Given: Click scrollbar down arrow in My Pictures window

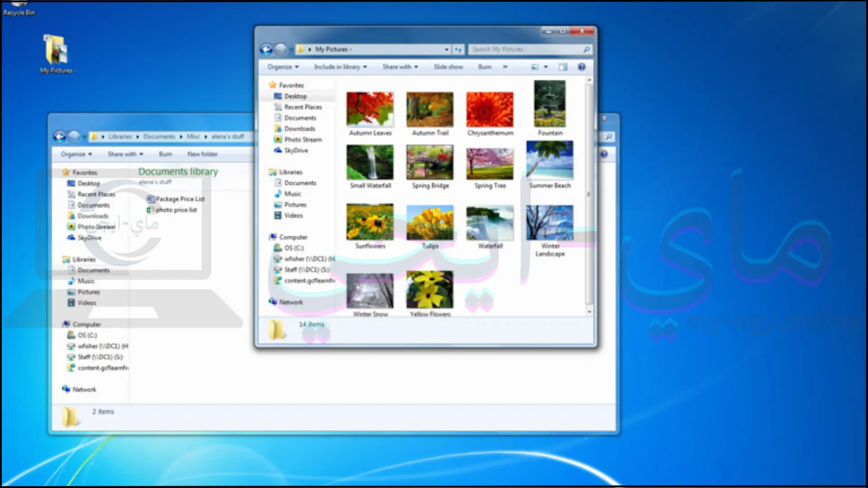Looking at the screenshot, I should (589, 312).
